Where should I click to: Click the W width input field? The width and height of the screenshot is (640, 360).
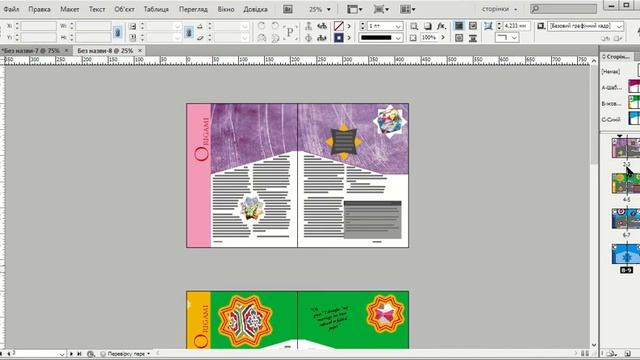tap(93, 26)
